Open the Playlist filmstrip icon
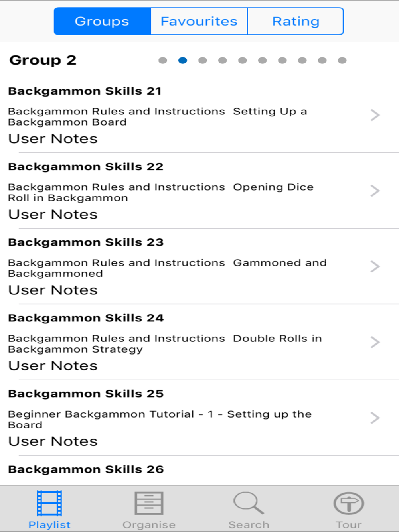The width and height of the screenshot is (399, 532). (49, 503)
